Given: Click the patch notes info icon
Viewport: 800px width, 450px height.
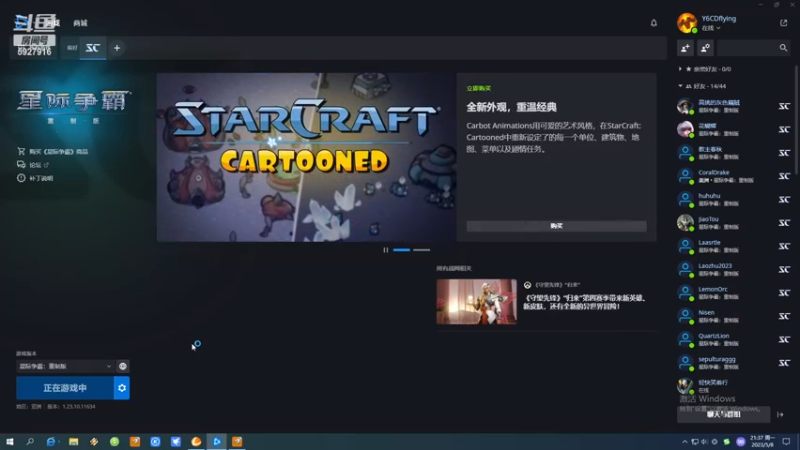Looking at the screenshot, I should (x=21, y=178).
